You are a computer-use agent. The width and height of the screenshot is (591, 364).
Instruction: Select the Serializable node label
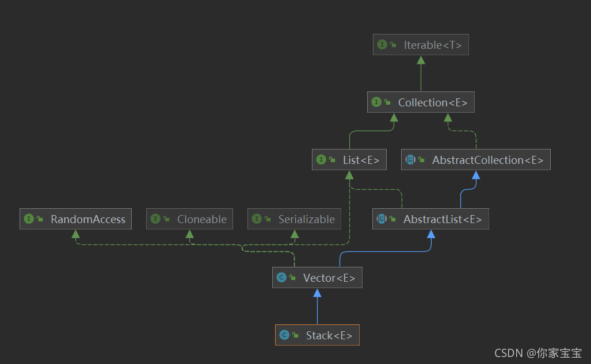(x=306, y=219)
